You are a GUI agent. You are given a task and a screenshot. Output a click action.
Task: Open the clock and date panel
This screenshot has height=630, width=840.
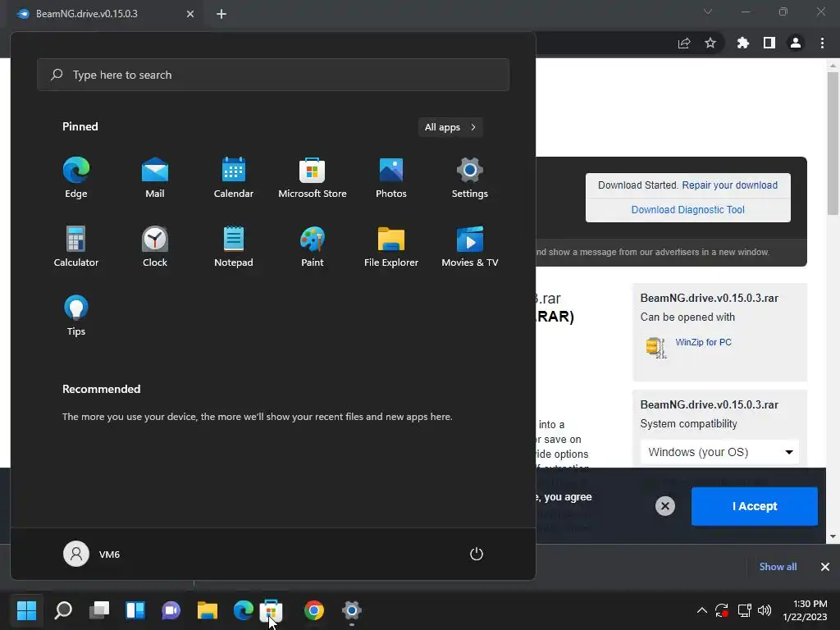[806, 610]
